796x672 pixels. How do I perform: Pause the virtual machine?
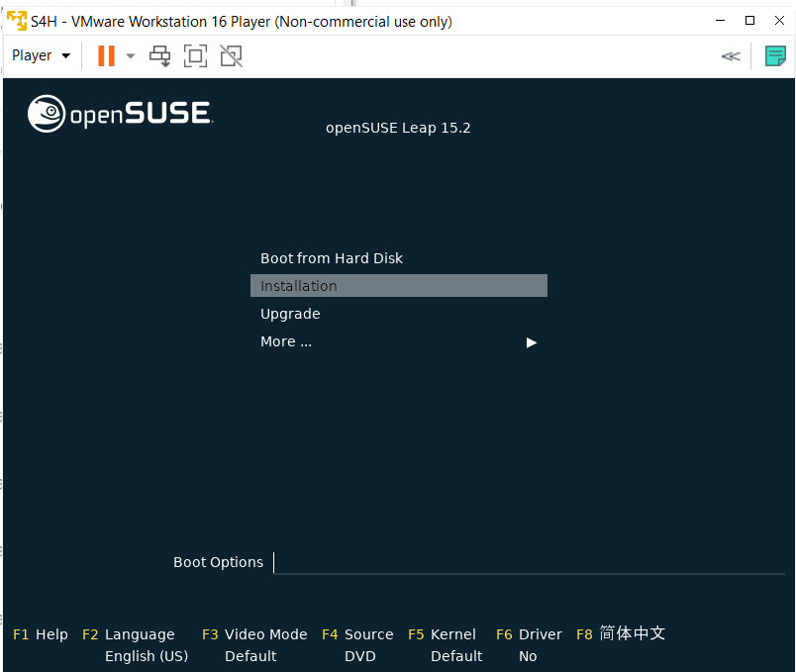(x=106, y=55)
